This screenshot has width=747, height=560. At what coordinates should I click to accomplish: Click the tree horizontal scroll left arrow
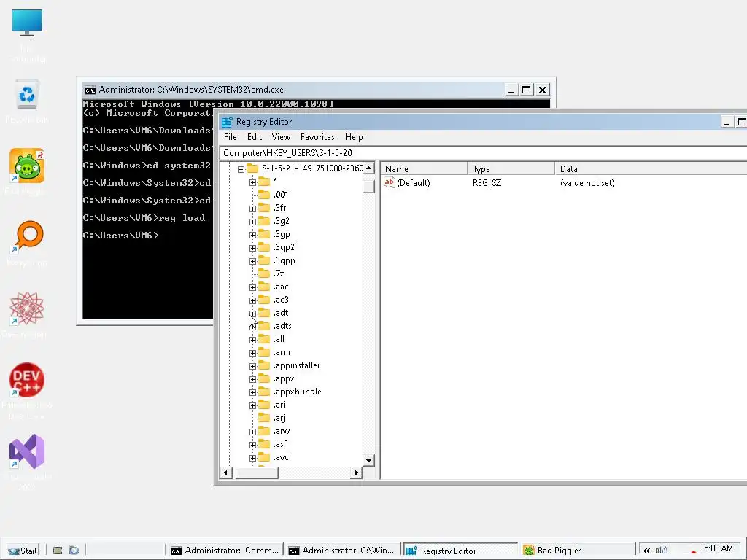[x=226, y=472]
